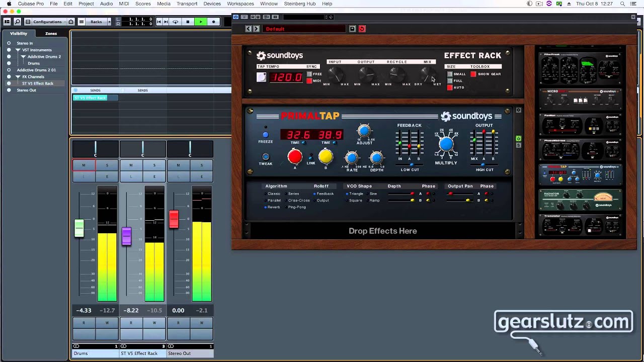Open the Transport menu

tap(187, 4)
